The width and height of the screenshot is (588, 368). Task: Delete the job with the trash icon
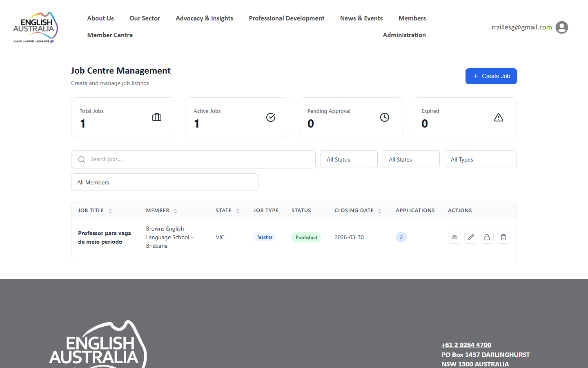503,237
